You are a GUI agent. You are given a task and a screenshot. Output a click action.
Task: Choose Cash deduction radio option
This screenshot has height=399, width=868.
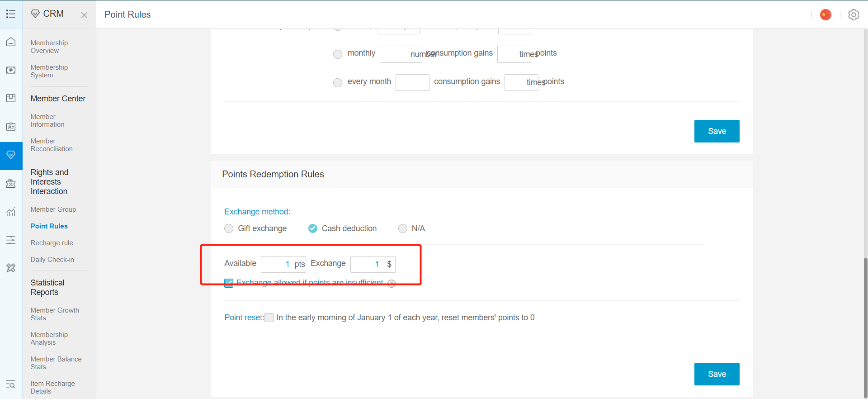[x=313, y=228]
